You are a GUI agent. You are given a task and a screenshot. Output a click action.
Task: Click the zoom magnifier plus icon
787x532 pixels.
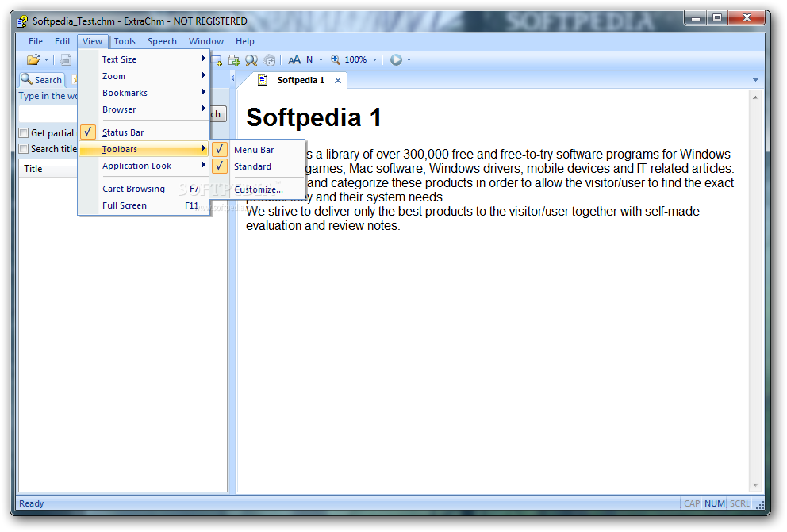pyautogui.click(x=336, y=60)
